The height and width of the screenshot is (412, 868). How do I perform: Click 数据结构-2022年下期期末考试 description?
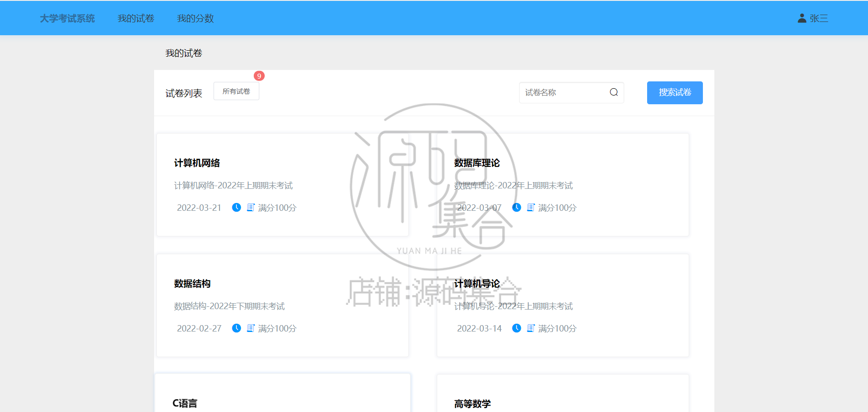[229, 306]
